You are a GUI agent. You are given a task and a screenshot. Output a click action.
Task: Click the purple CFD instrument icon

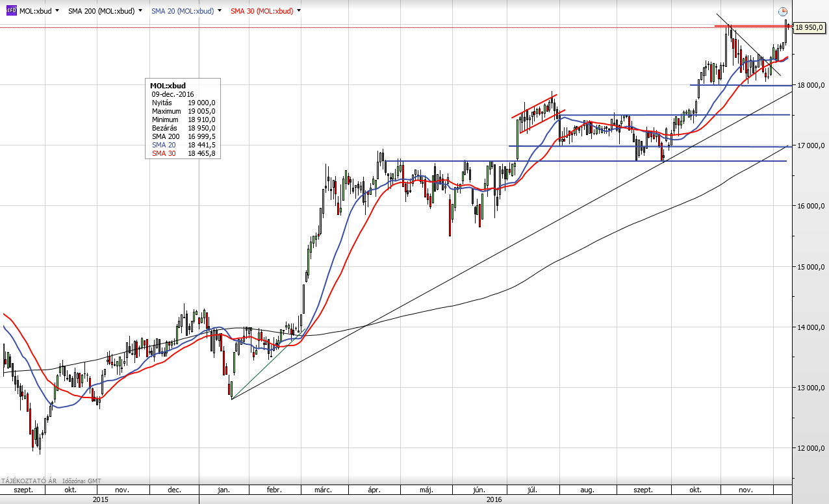(x=11, y=10)
